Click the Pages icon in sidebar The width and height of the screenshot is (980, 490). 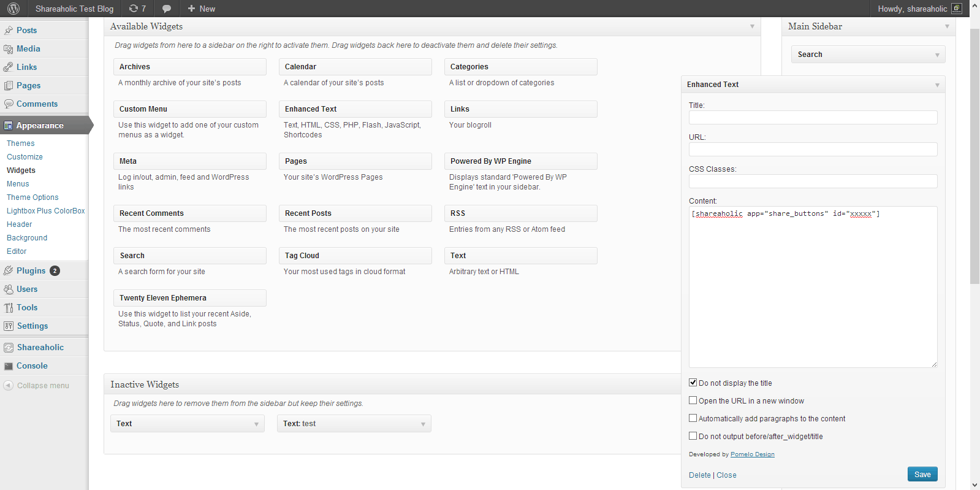click(x=9, y=85)
